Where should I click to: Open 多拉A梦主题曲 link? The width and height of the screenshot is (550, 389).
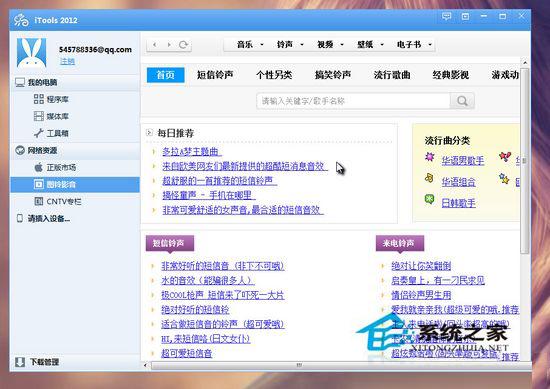(x=192, y=152)
